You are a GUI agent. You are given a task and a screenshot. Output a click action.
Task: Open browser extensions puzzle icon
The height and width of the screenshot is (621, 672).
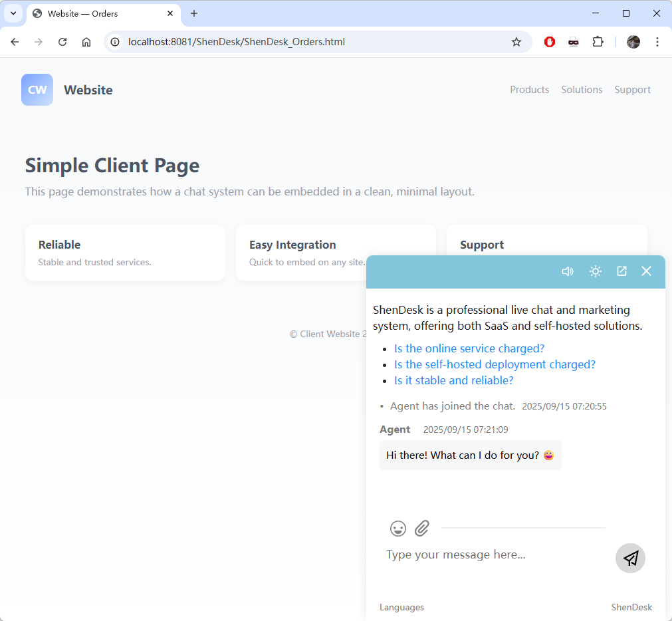(598, 42)
